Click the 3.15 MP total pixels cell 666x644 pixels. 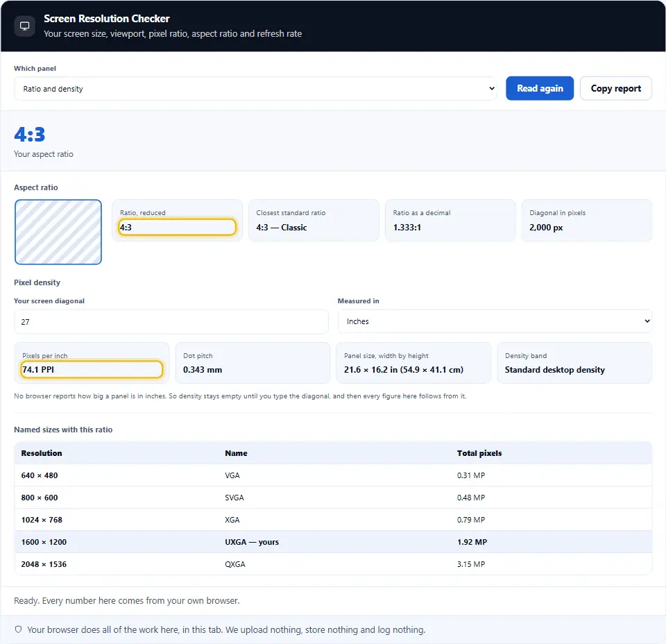(471, 564)
